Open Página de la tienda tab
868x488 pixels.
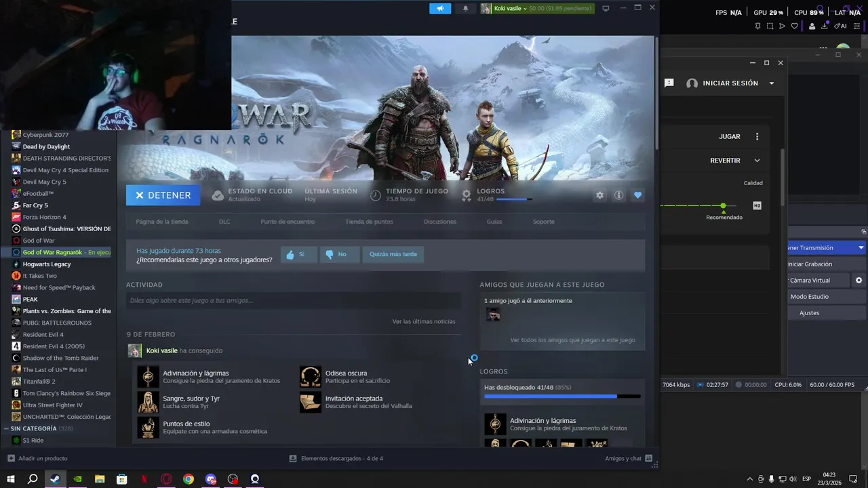162,222
